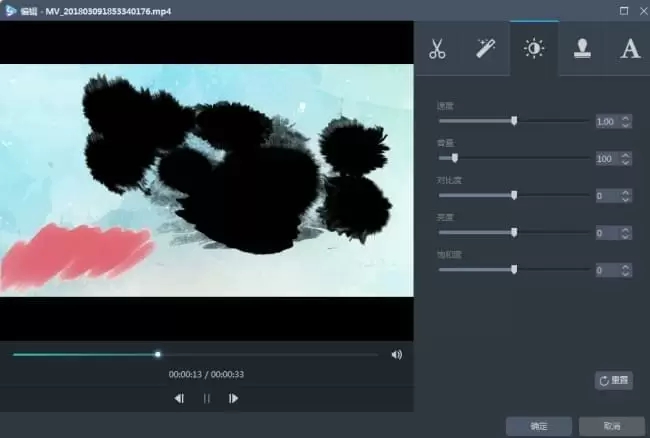Click the speed (速度) slider handle
Image resolution: width=650 pixels, height=438 pixels.
coord(514,121)
